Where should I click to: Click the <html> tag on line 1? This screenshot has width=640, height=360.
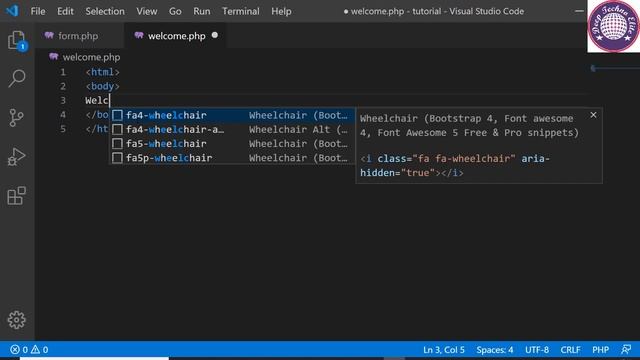click(102, 72)
